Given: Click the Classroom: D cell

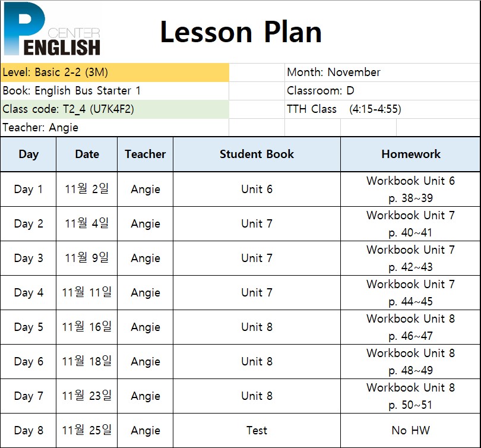Looking at the screenshot, I should [x=382, y=91].
